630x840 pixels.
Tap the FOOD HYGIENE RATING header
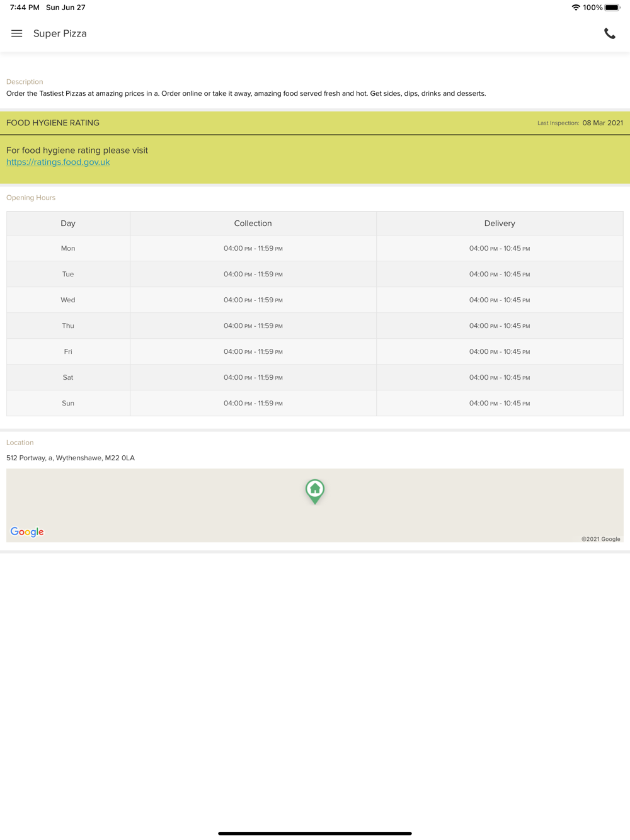53,123
